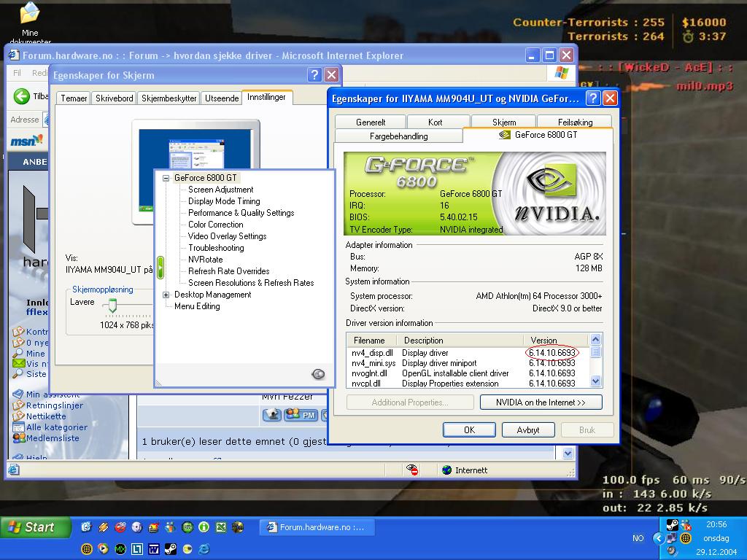Screen dimensions: 747x560
Task: Select the Kort tab
Action: tap(435, 122)
